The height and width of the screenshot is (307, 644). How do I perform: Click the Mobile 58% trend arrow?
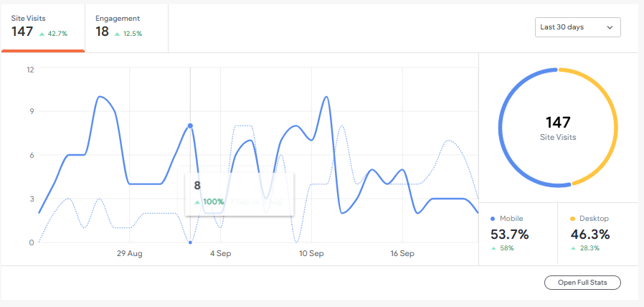click(x=493, y=248)
